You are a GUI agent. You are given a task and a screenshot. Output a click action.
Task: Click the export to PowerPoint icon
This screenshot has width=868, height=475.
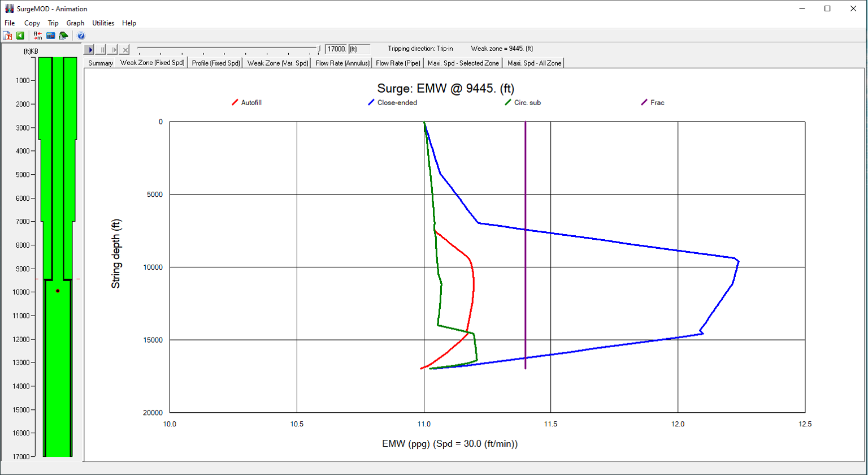click(8, 36)
